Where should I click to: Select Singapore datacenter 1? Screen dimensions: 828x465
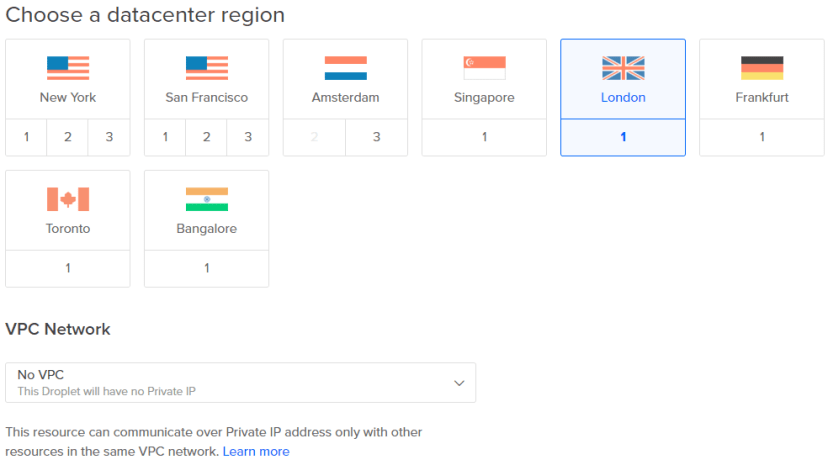click(484, 137)
